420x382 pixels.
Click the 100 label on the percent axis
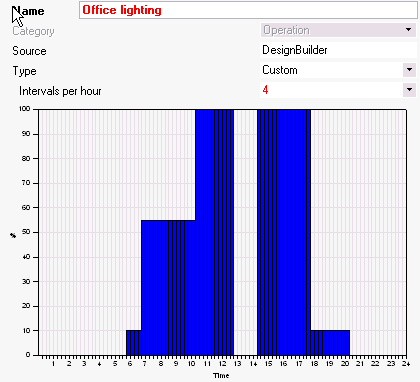[25, 109]
